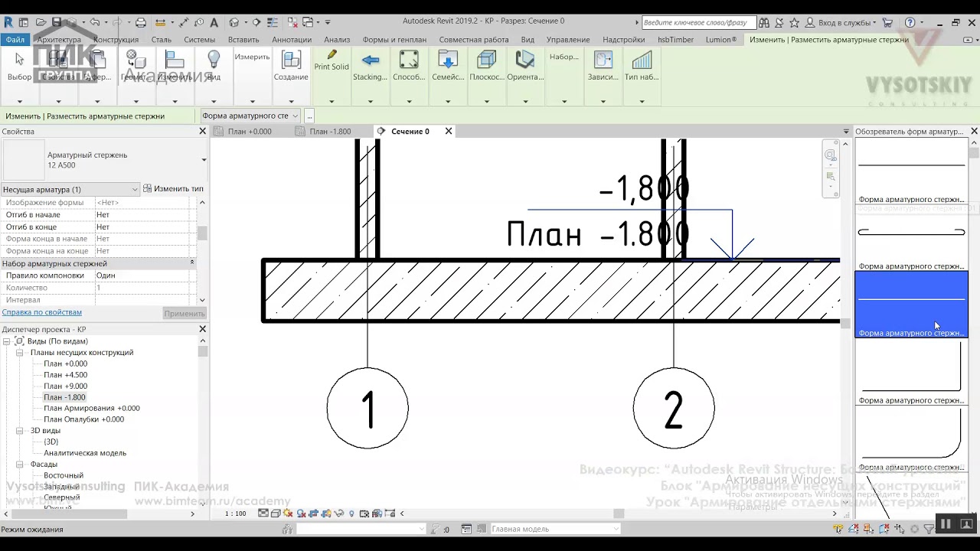The image size is (980, 551).
Task: Open Help with the question mark icon
Action: pyautogui.click(x=910, y=23)
